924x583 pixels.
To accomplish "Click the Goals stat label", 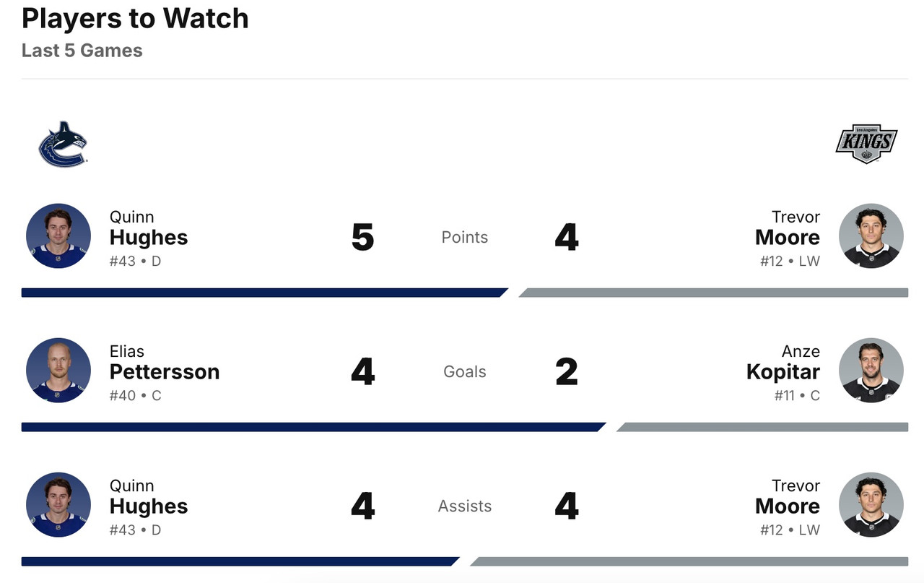I will point(465,371).
